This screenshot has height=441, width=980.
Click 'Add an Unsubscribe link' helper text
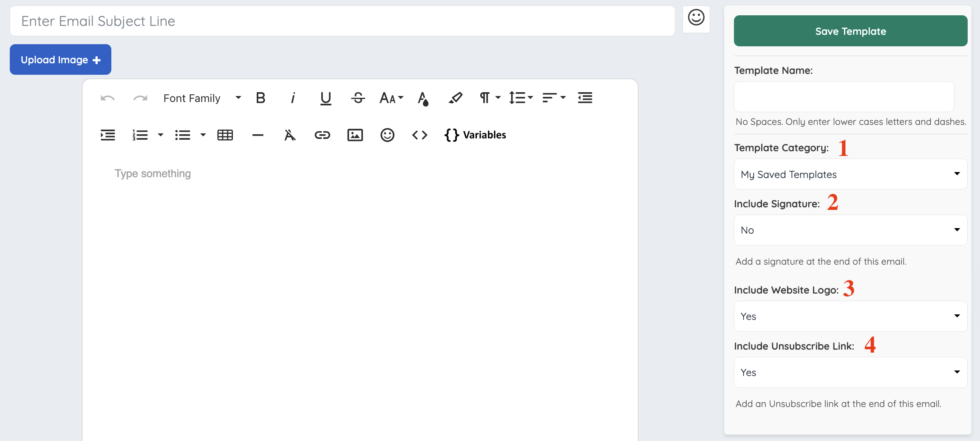tap(838, 404)
